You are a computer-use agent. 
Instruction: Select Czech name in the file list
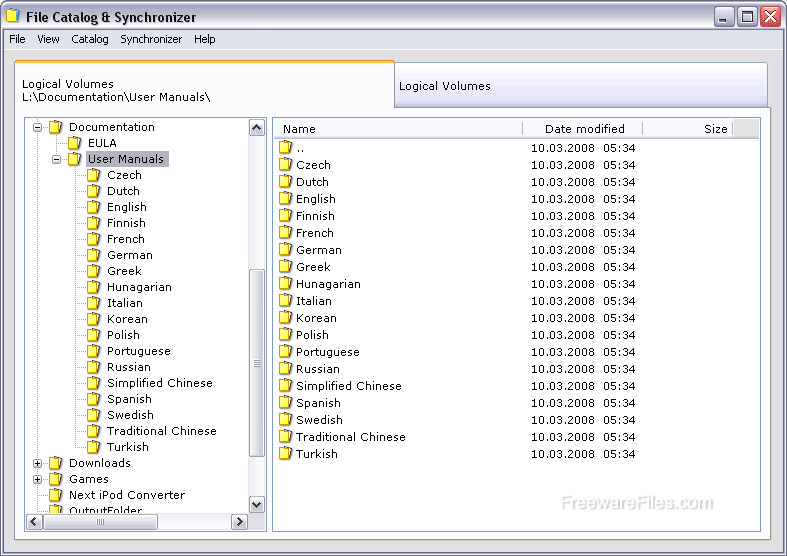[313, 165]
